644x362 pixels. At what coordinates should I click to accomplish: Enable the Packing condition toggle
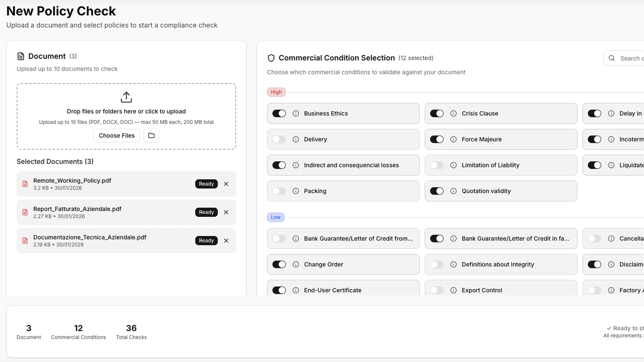[x=279, y=191]
